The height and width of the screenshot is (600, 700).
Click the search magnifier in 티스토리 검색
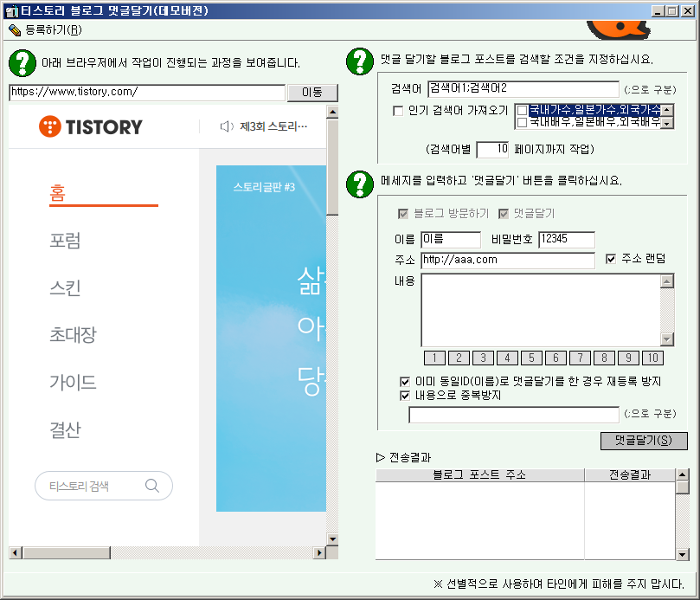[152, 486]
